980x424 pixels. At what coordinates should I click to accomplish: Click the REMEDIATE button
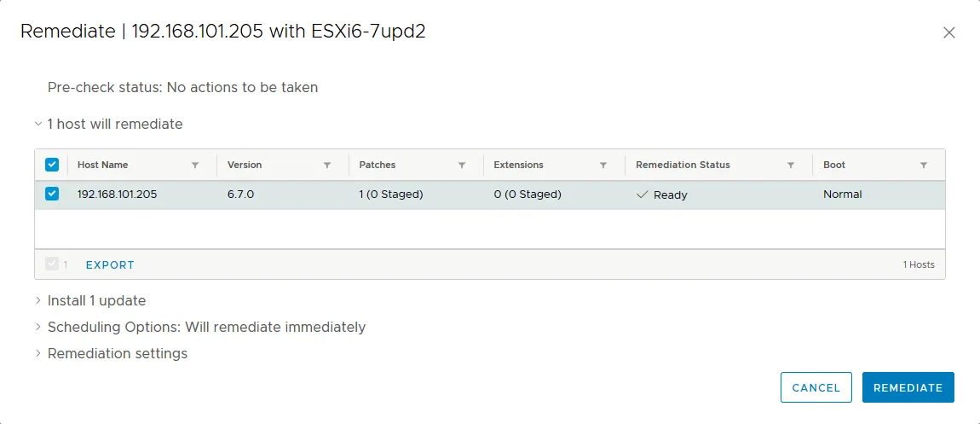pos(908,387)
